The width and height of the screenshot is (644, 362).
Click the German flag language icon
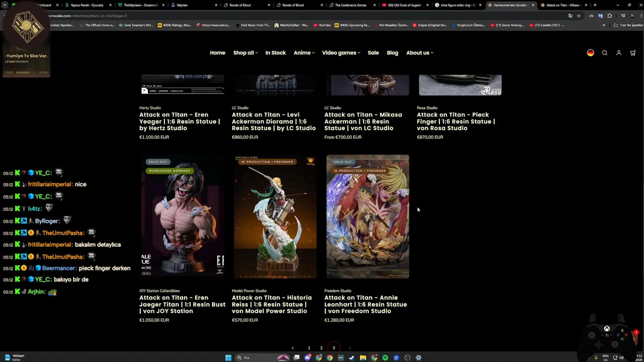(x=591, y=53)
